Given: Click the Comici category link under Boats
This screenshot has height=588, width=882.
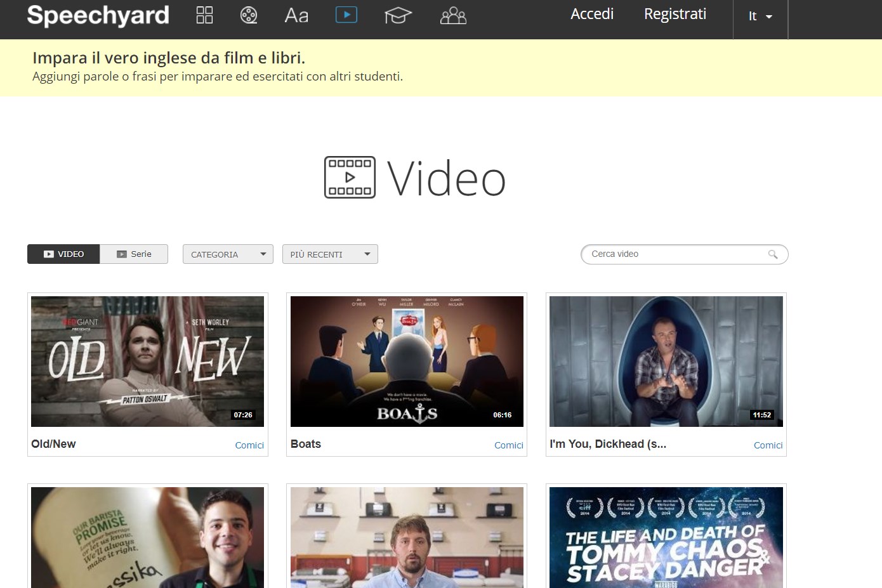Looking at the screenshot, I should pos(509,445).
